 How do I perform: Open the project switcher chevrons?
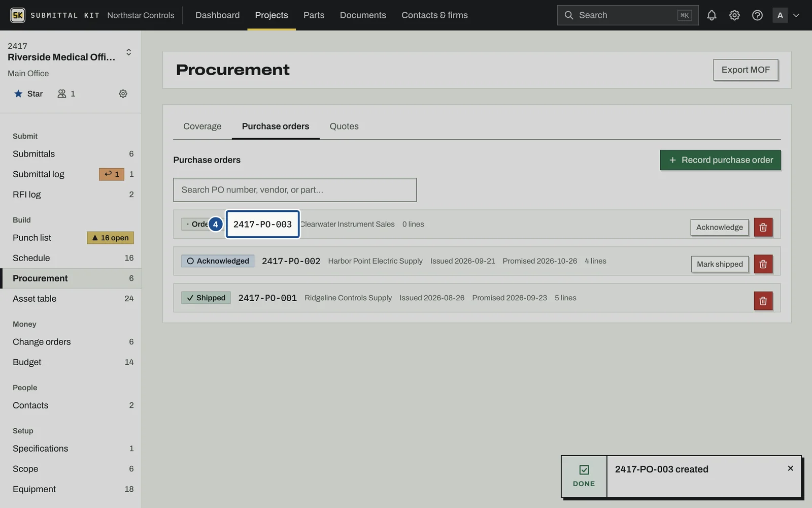129,52
